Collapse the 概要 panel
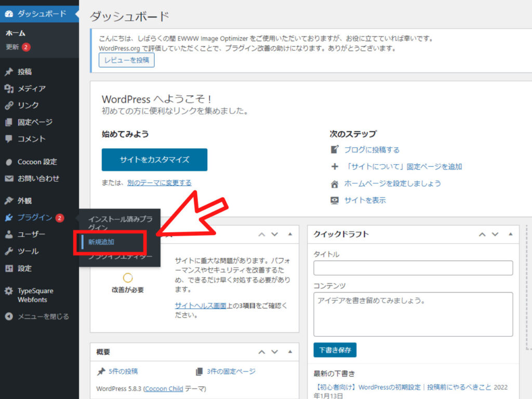The image size is (532, 399). (290, 352)
